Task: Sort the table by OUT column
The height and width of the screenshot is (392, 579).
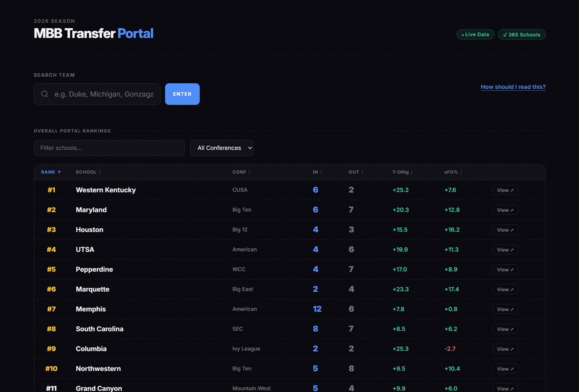Action: 356,172
